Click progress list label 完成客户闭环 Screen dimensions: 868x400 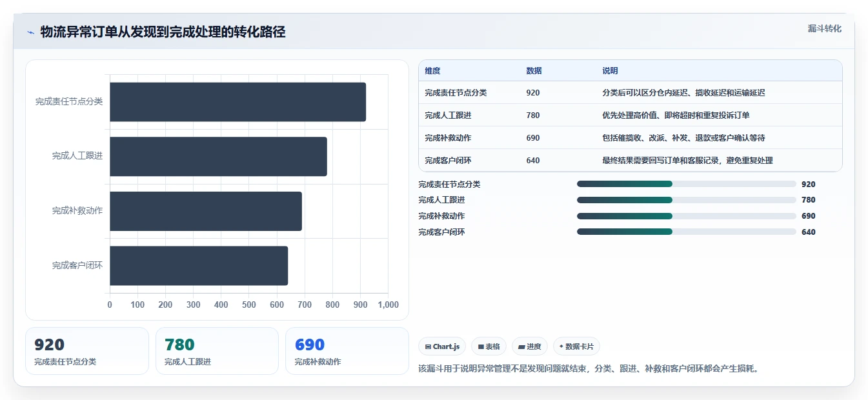coord(441,232)
